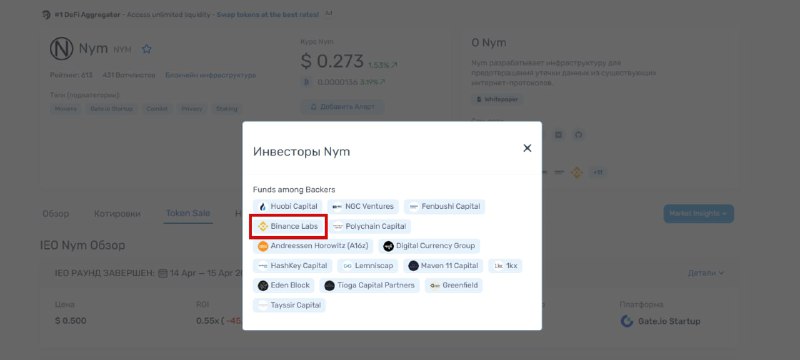The image size is (800, 360).
Task: Click the Eden Block logo icon
Action: [263, 286]
